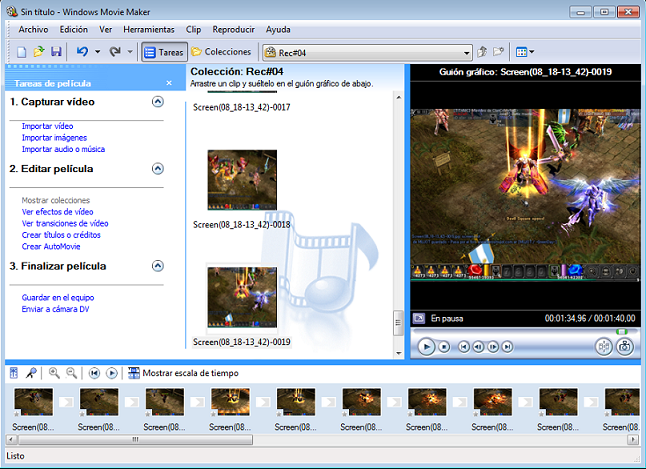Open a project with the folder icon
The width and height of the screenshot is (646, 469).
tap(39, 52)
